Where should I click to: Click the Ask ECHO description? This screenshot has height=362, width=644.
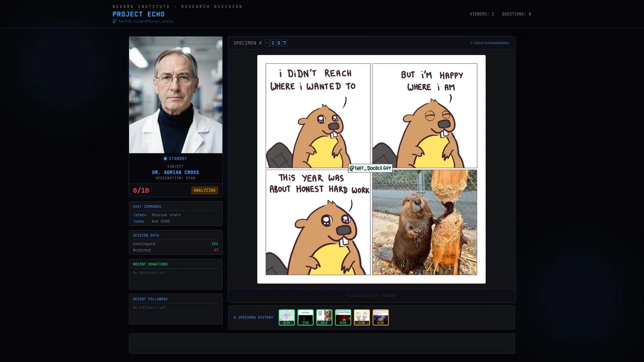tap(160, 221)
